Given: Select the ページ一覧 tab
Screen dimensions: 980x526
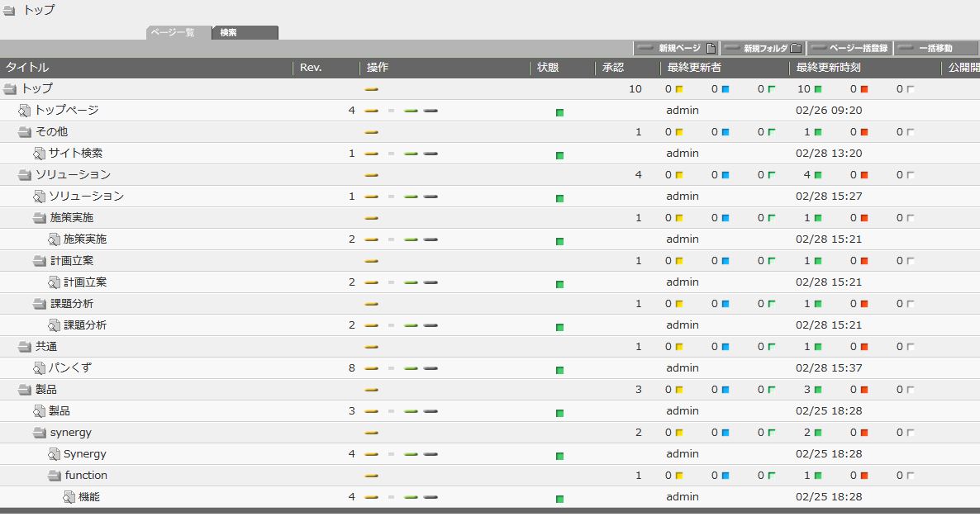Looking at the screenshot, I should click(x=178, y=33).
